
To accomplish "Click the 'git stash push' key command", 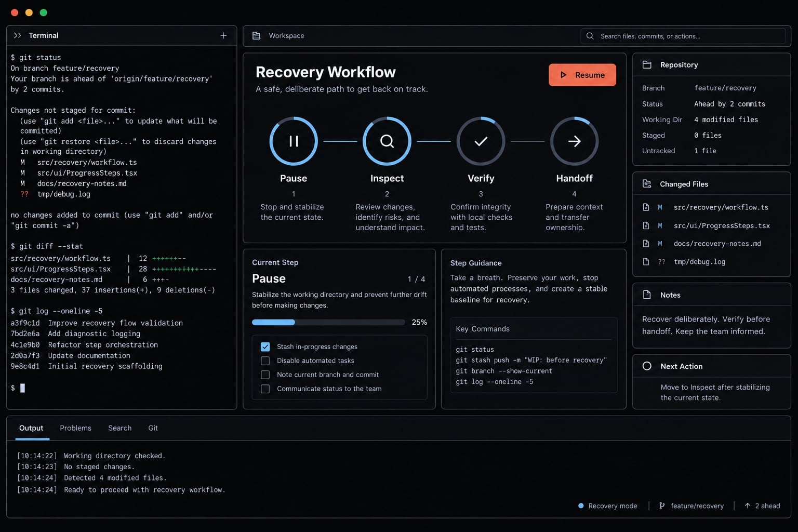I will coord(531,360).
